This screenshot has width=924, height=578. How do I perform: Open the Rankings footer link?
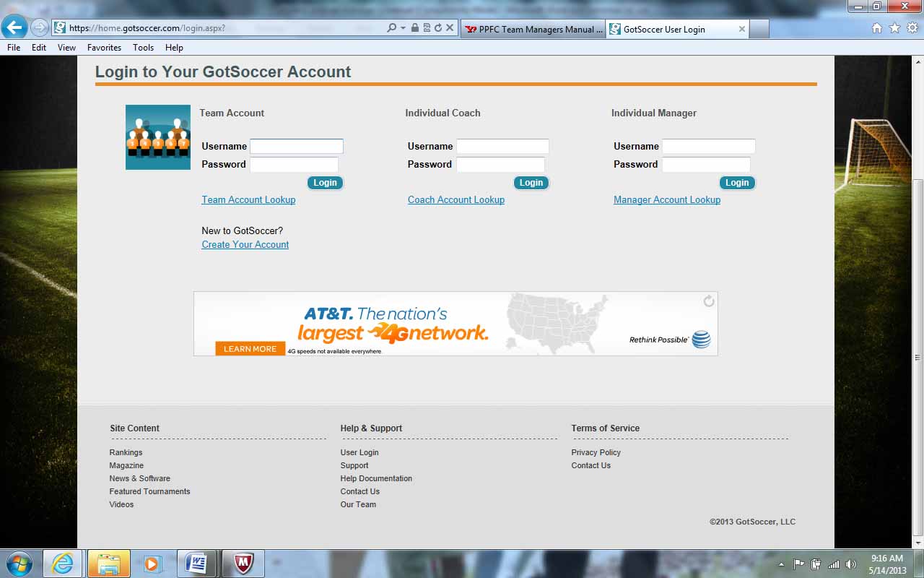pyautogui.click(x=126, y=453)
